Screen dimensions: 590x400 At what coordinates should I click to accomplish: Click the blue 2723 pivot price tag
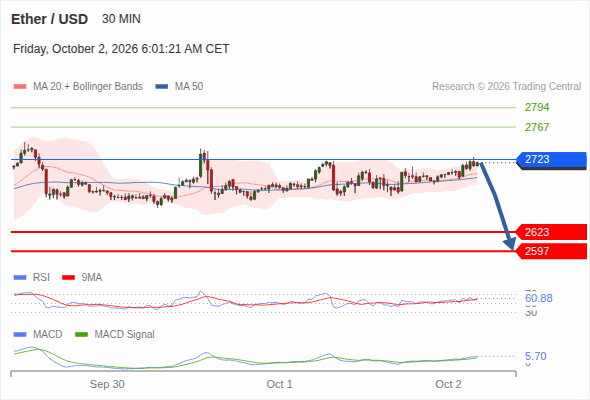(x=551, y=160)
